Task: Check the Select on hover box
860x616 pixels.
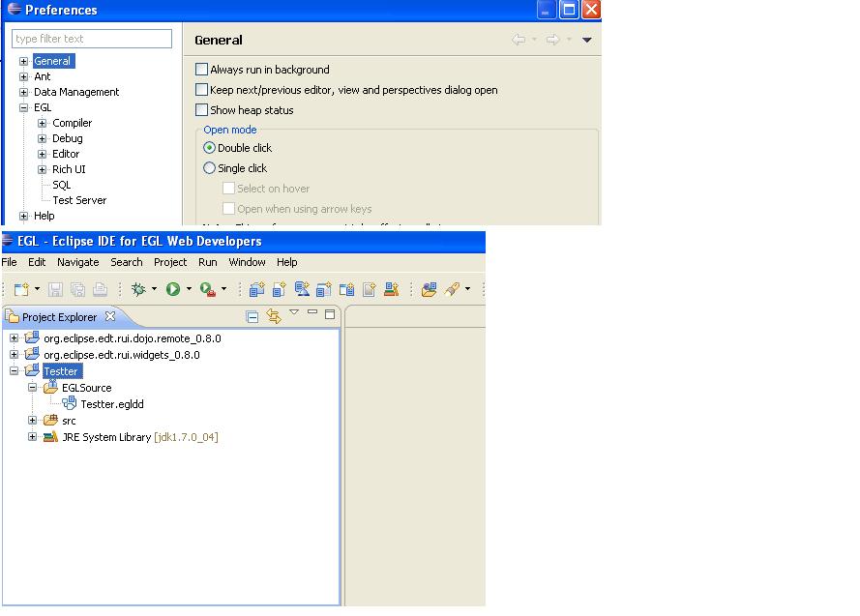Action: (x=228, y=189)
